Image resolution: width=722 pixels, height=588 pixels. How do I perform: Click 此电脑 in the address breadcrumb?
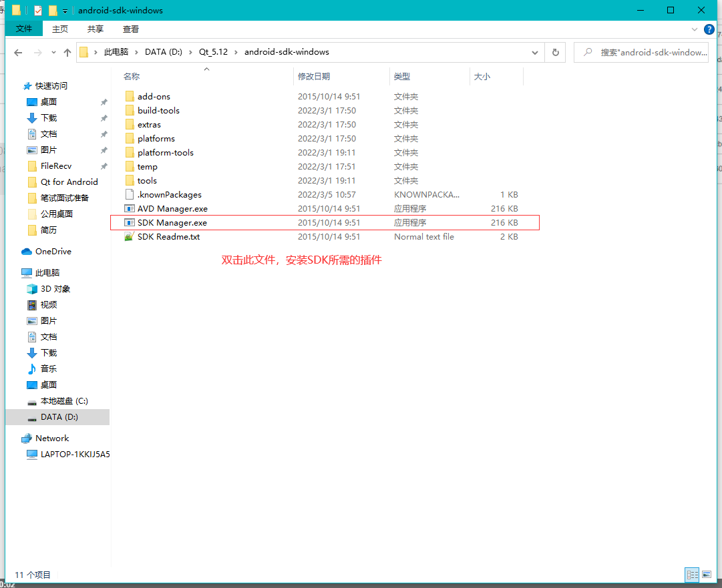[x=116, y=52]
